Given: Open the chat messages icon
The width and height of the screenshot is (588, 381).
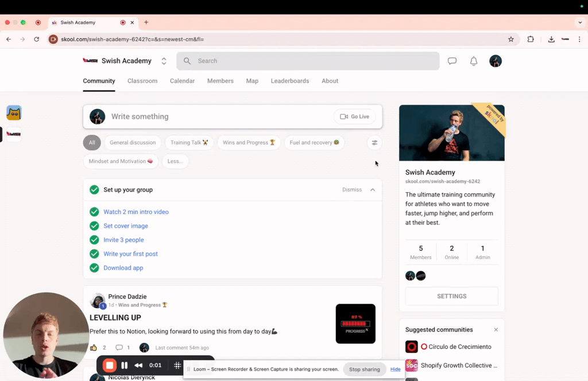Looking at the screenshot, I should click(x=452, y=61).
